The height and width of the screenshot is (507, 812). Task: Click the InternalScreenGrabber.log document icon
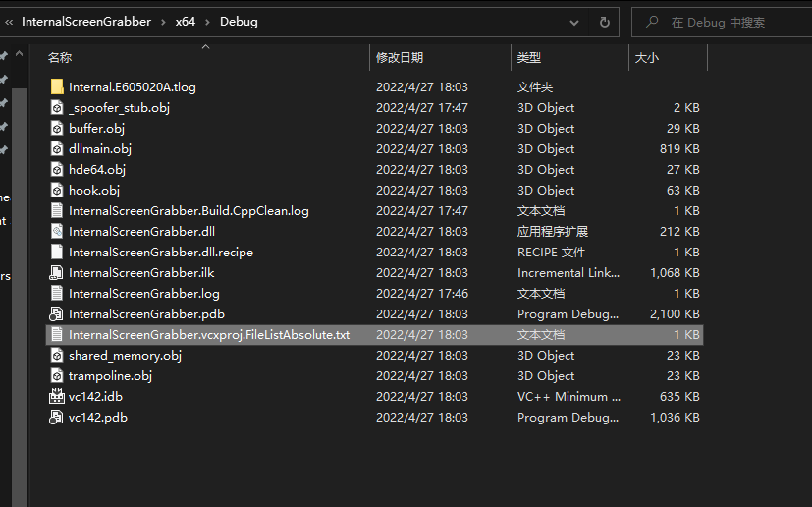[57, 294]
